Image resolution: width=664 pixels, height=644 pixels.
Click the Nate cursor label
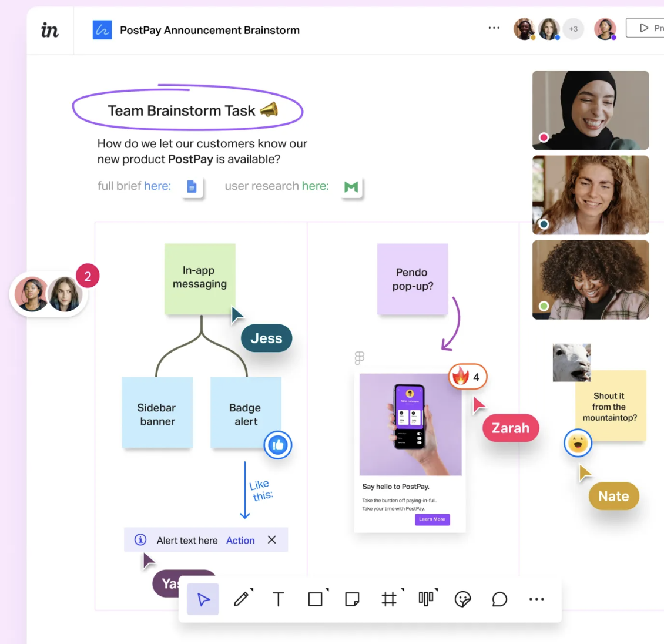[x=613, y=496]
